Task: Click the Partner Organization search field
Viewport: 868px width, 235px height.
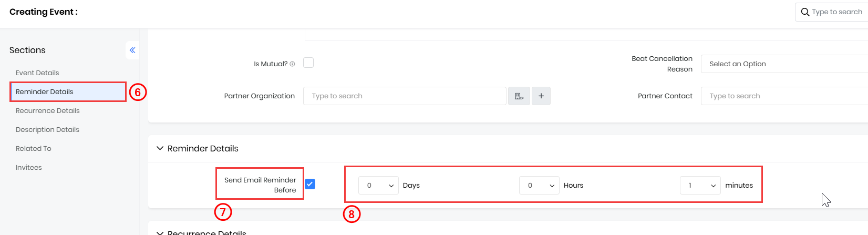Action: coord(405,96)
